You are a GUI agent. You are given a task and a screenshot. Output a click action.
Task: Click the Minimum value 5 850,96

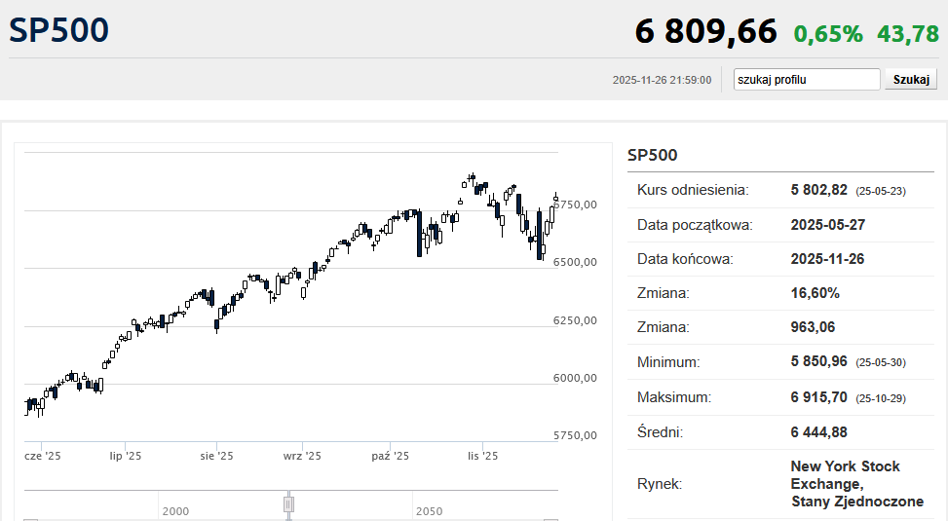(x=819, y=362)
